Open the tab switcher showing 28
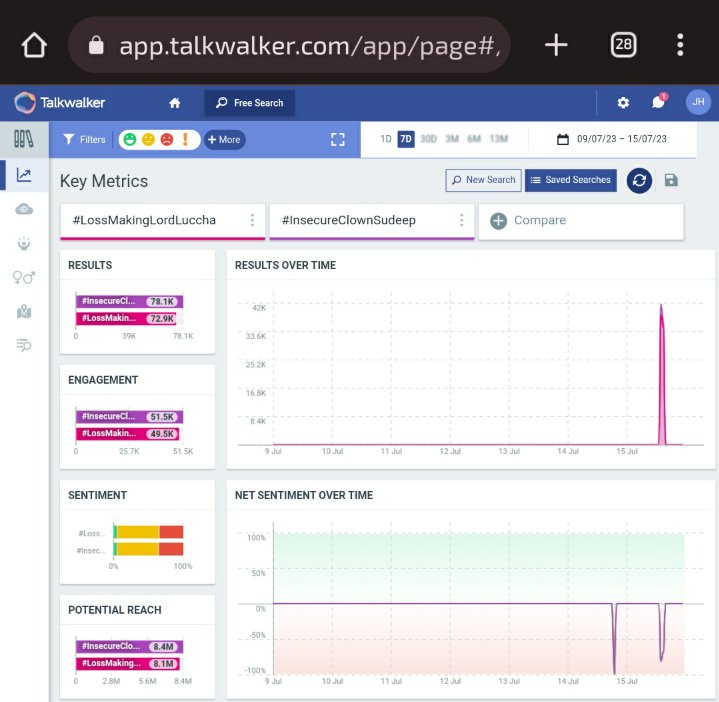This screenshot has width=719, height=702. coord(623,44)
